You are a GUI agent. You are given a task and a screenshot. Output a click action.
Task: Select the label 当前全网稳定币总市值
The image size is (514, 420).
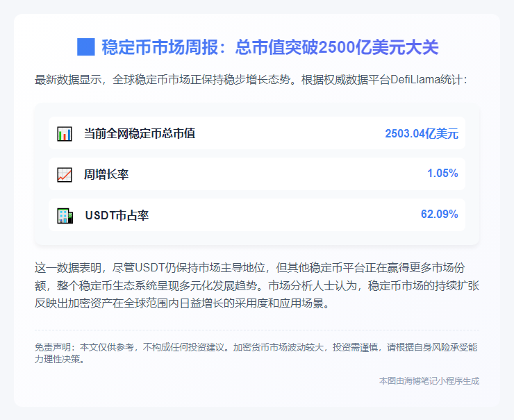140,133
